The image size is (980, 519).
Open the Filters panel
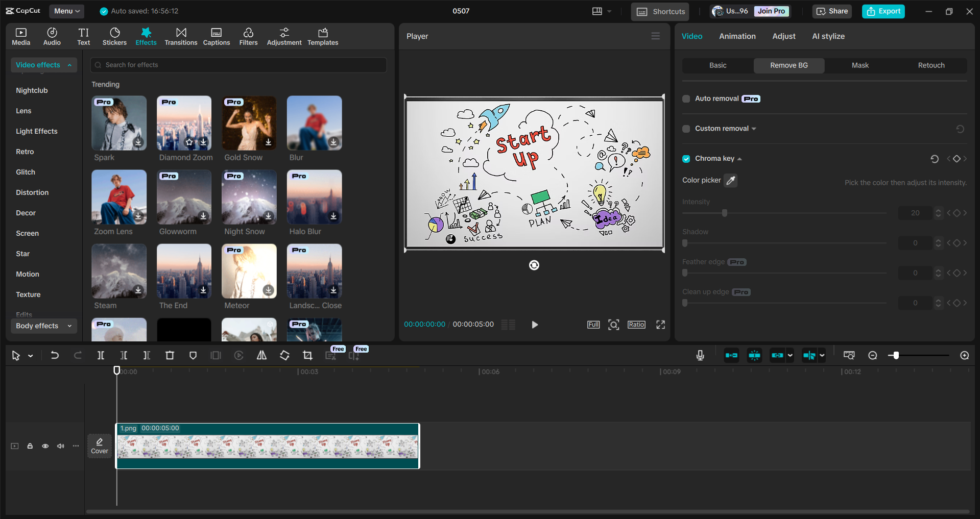(248, 36)
